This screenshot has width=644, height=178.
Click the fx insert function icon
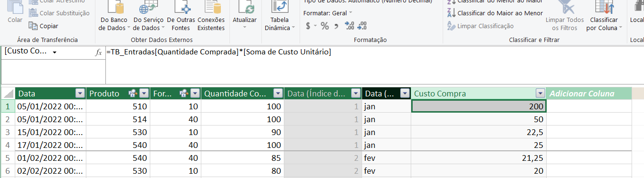[x=99, y=52]
